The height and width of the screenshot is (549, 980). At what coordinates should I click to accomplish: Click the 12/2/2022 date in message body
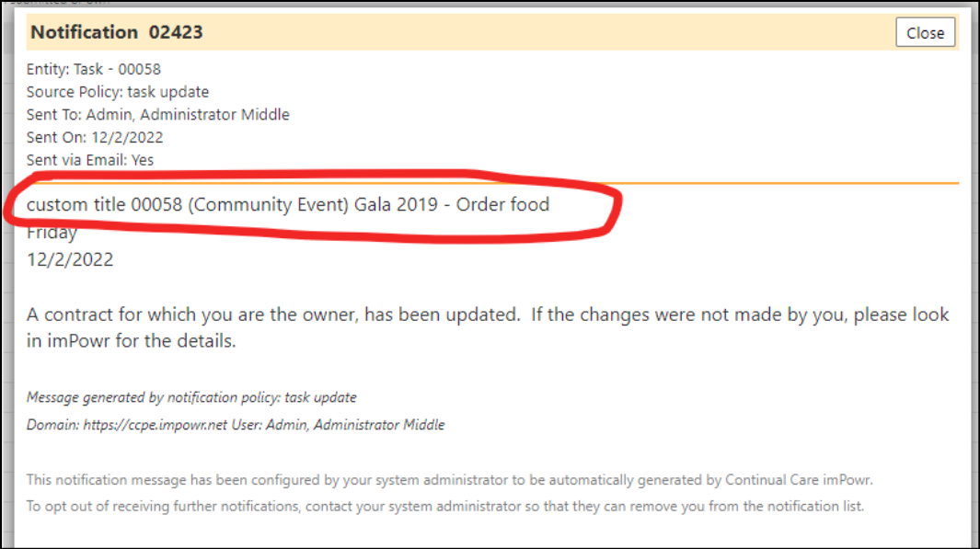pos(70,260)
